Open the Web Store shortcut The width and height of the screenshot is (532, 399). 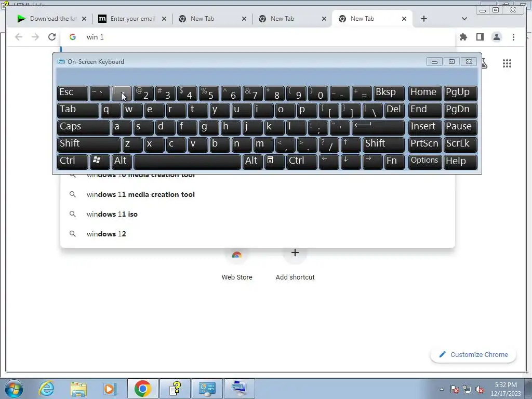(237, 264)
